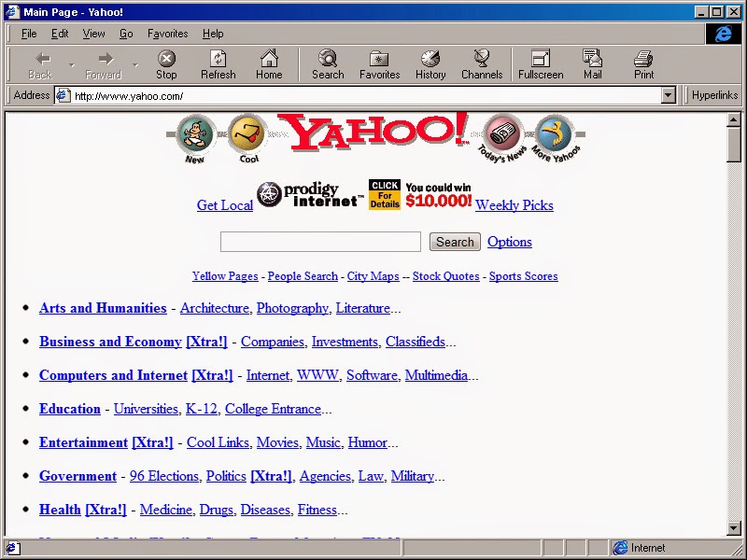Open the Address bar dropdown list
747x560 pixels.
[x=669, y=96]
